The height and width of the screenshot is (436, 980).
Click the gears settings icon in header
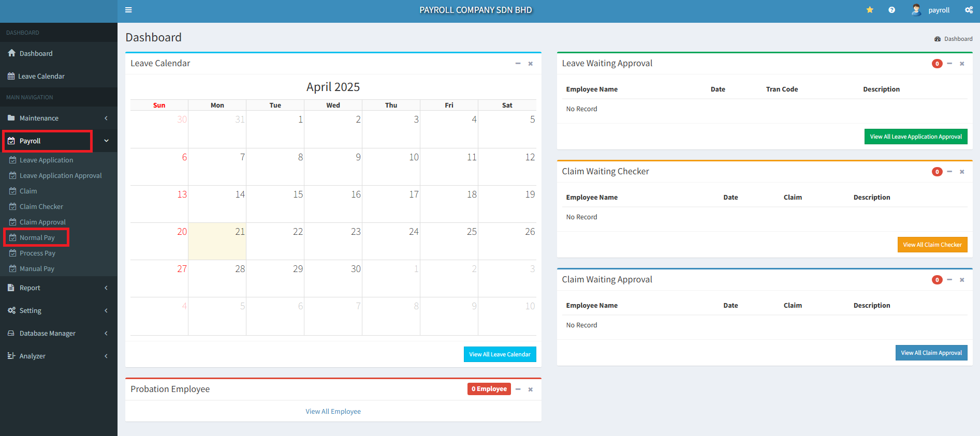(969, 10)
